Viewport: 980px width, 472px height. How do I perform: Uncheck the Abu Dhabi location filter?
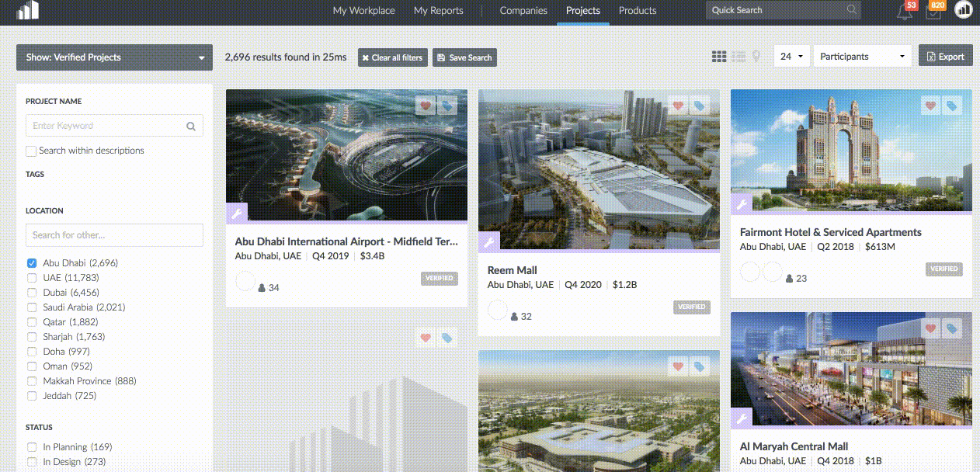click(x=32, y=263)
